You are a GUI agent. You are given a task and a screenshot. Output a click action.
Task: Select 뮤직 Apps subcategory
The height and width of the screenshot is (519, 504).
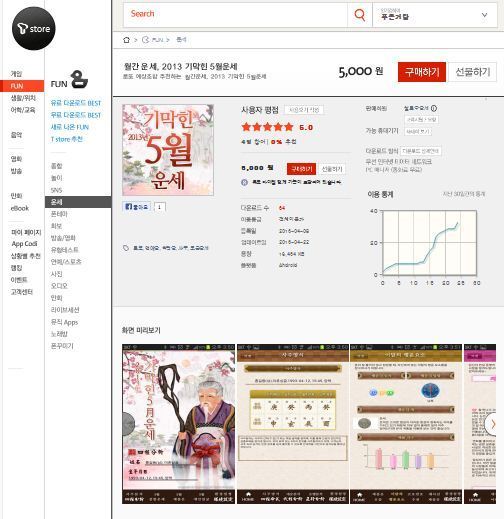tap(64, 322)
